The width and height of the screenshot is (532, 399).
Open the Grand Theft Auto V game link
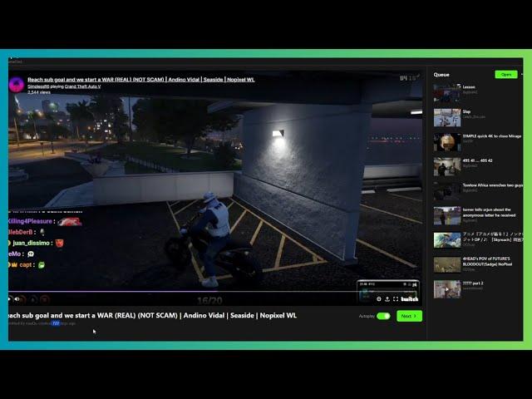tap(82, 86)
